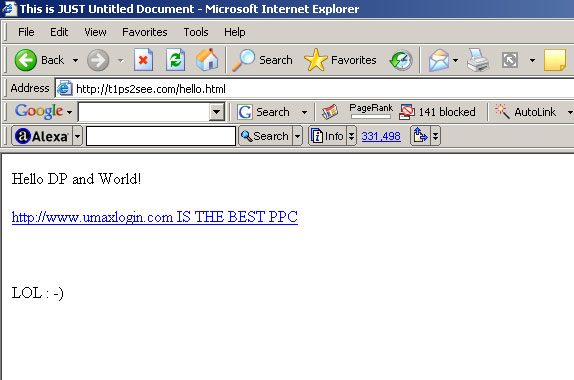Image resolution: width=574 pixels, height=380 pixels.
Task: Open the Alexa Search dropdown arrow
Action: tap(297, 136)
